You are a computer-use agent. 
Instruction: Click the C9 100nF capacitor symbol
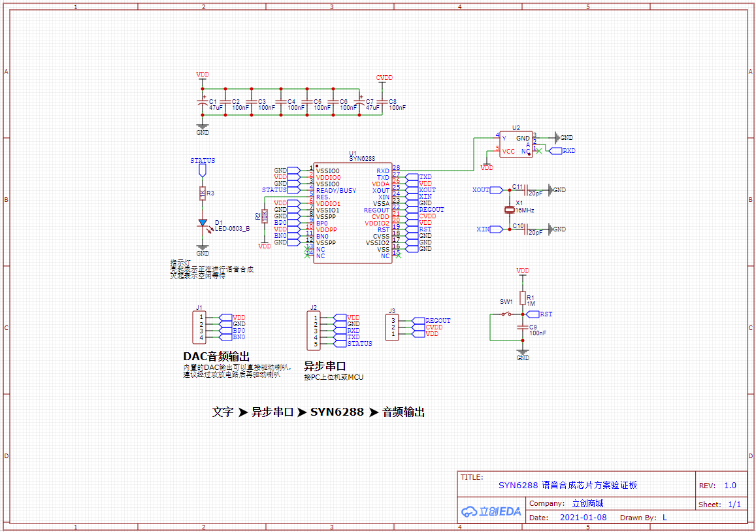[522, 327]
